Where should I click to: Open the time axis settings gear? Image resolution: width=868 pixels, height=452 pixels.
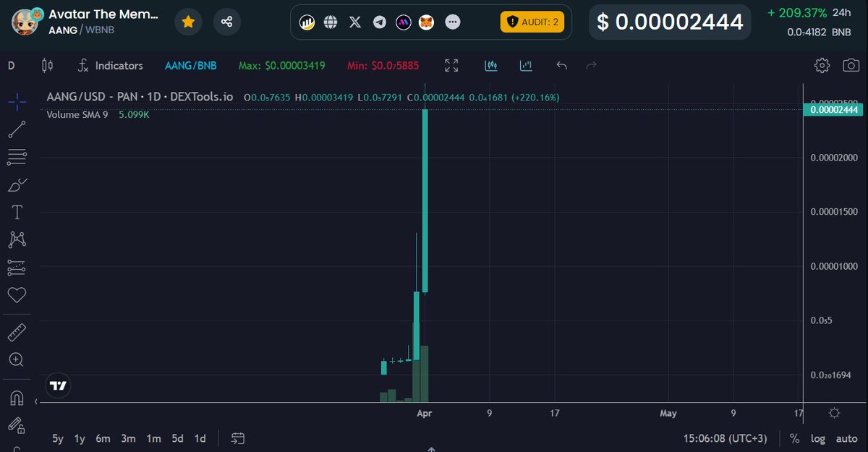click(834, 413)
